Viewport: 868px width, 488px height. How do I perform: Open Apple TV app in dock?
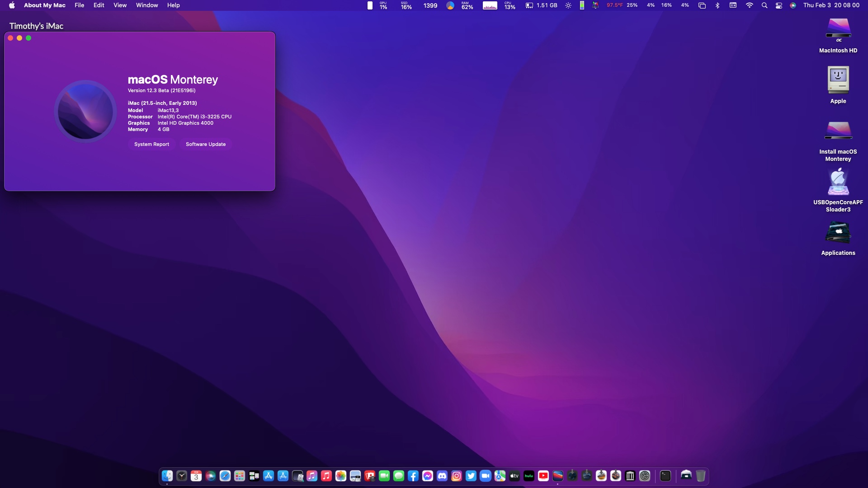pos(514,475)
